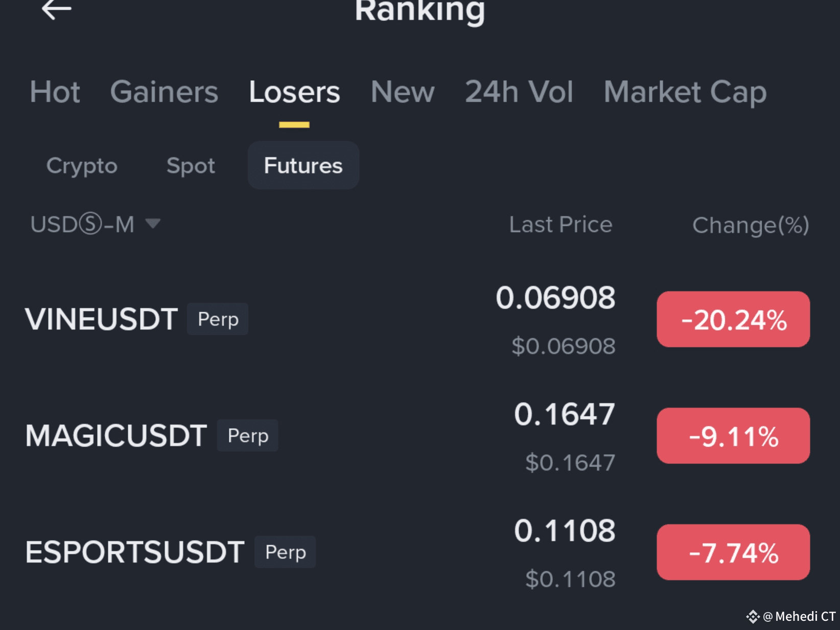Select the Losers tab
This screenshot has height=630, width=840.
coord(294,92)
